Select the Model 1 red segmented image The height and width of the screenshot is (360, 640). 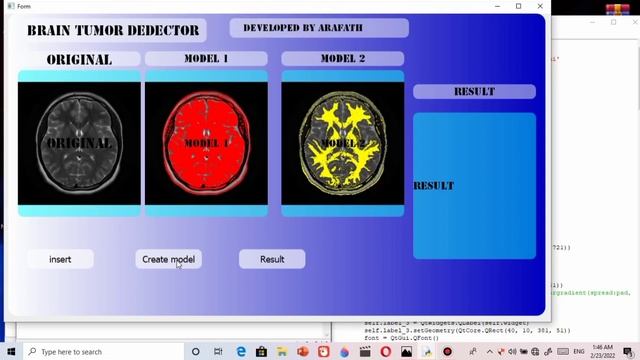(207, 143)
